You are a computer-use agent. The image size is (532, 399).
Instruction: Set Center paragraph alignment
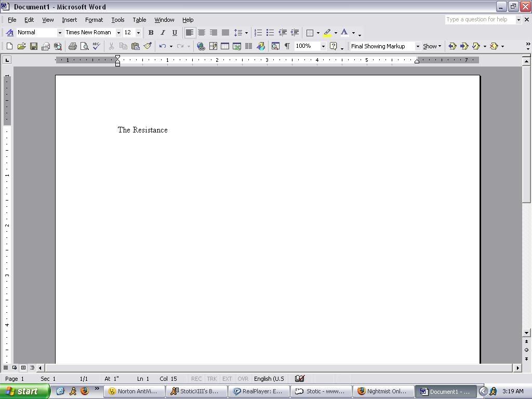(x=202, y=33)
